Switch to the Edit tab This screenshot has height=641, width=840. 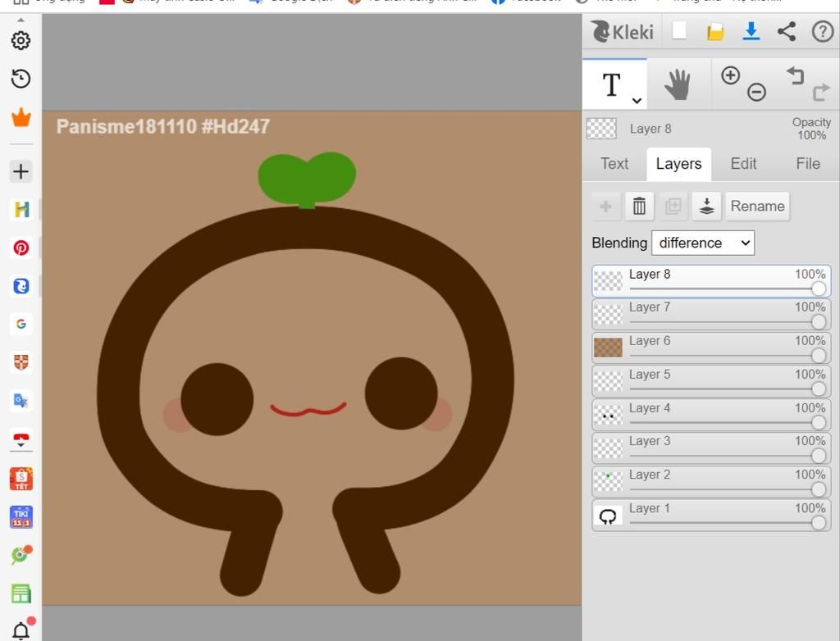coord(743,164)
